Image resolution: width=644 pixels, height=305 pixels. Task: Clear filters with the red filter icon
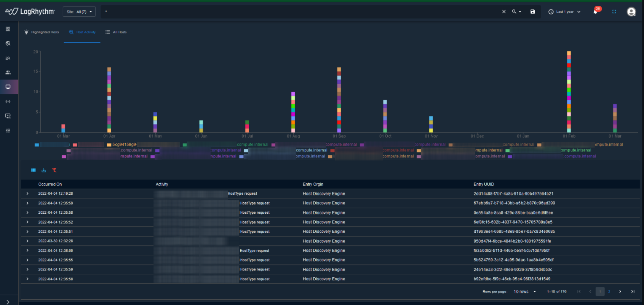(x=54, y=170)
